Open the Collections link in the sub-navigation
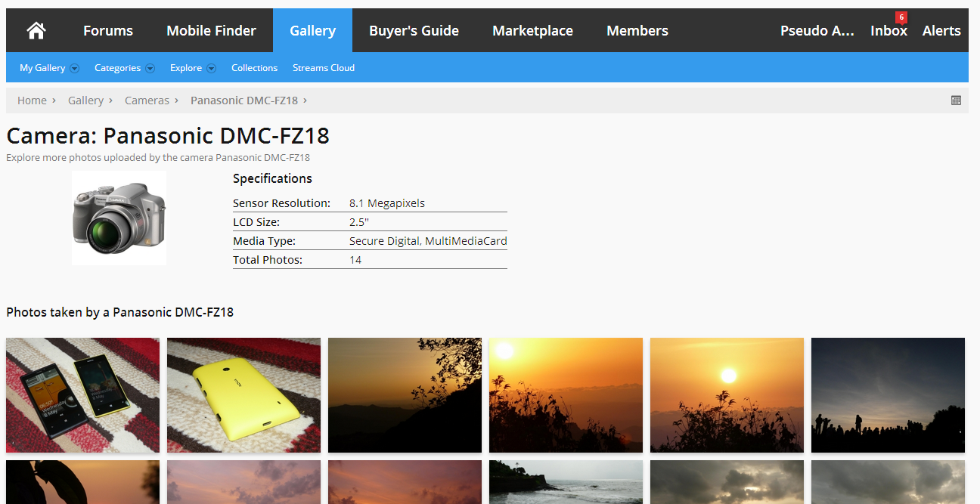The height and width of the screenshot is (504, 980). point(254,68)
